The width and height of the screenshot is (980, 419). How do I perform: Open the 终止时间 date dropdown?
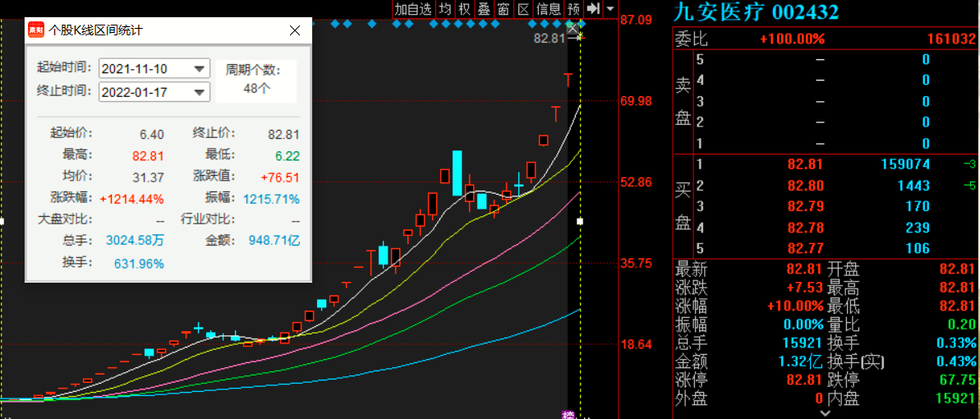[x=200, y=92]
